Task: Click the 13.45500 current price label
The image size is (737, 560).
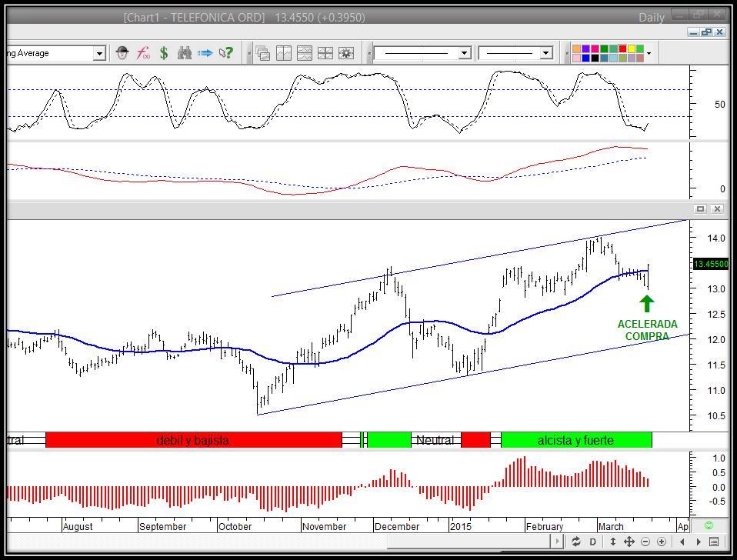Action: pyautogui.click(x=711, y=264)
